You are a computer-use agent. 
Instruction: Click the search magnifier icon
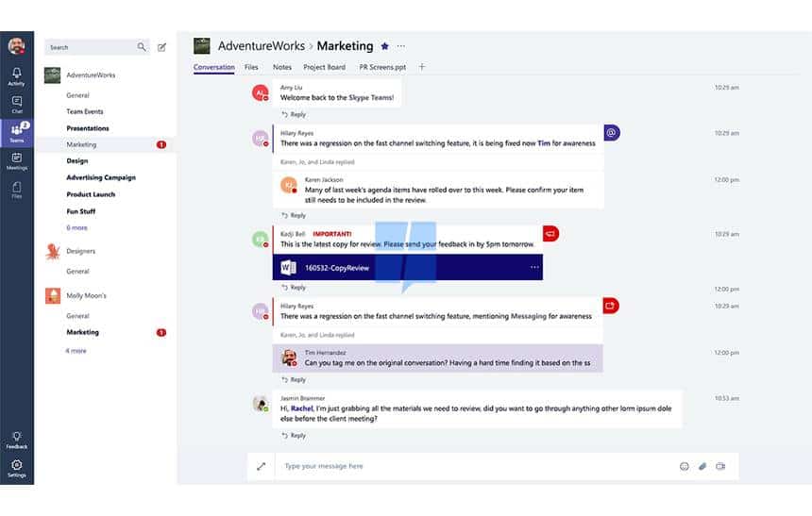click(x=142, y=47)
